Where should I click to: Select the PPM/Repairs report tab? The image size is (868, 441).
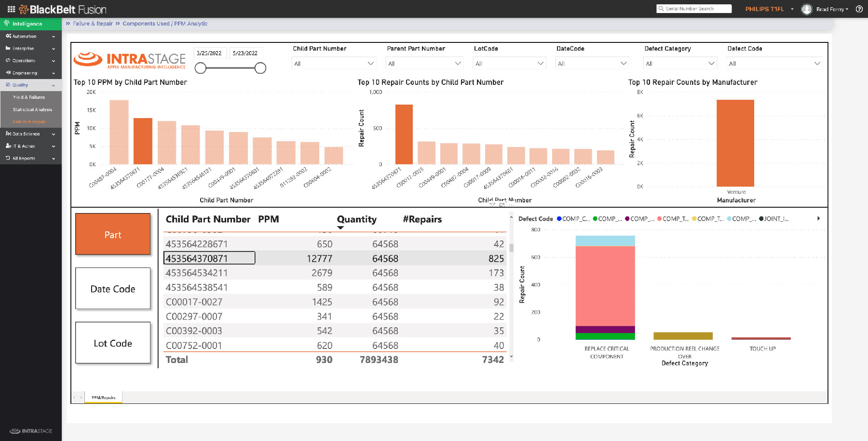coord(103,398)
